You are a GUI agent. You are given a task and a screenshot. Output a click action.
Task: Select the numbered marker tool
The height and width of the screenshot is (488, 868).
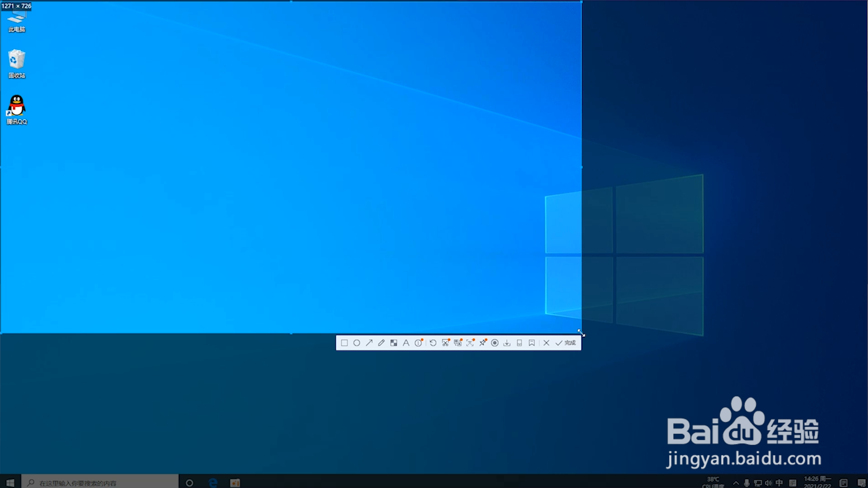pos(419,343)
